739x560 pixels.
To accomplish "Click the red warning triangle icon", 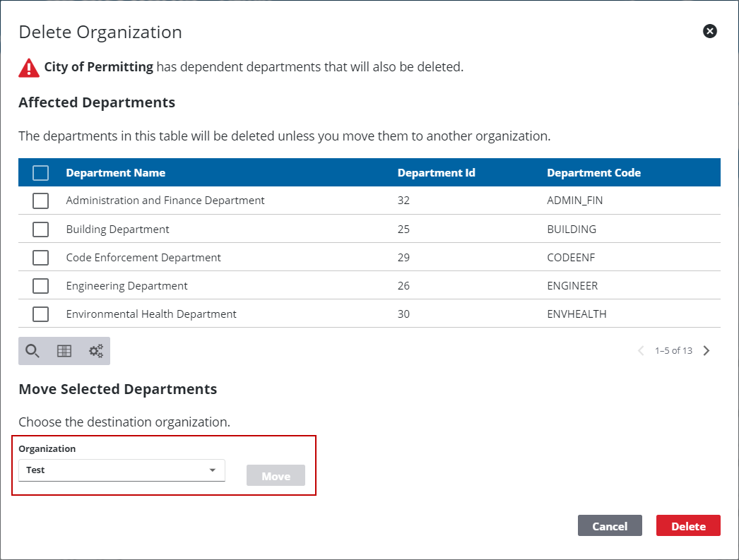I will [x=29, y=68].
